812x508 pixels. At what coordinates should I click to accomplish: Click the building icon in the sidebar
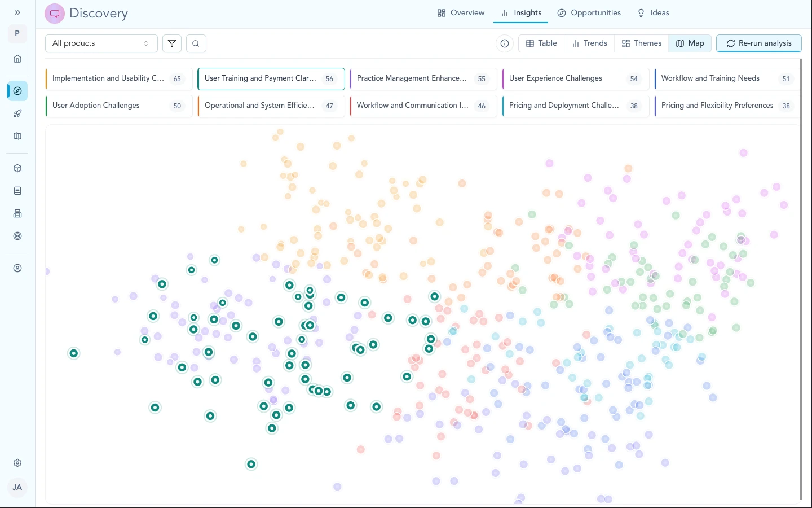tap(17, 213)
